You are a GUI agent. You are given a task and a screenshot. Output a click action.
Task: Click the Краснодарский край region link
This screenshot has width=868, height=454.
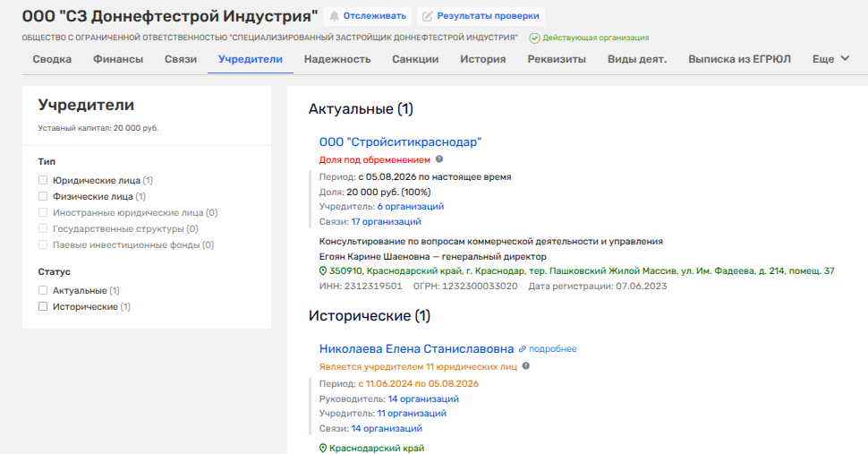coord(377,449)
